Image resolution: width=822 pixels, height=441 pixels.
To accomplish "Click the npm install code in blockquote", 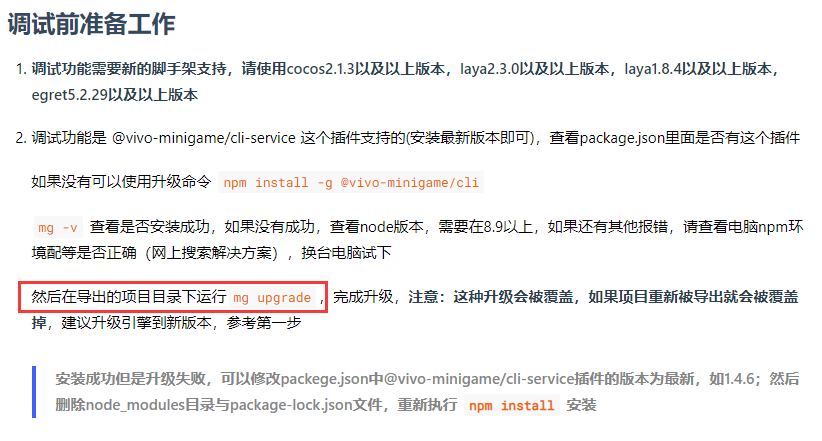I will [x=511, y=405].
